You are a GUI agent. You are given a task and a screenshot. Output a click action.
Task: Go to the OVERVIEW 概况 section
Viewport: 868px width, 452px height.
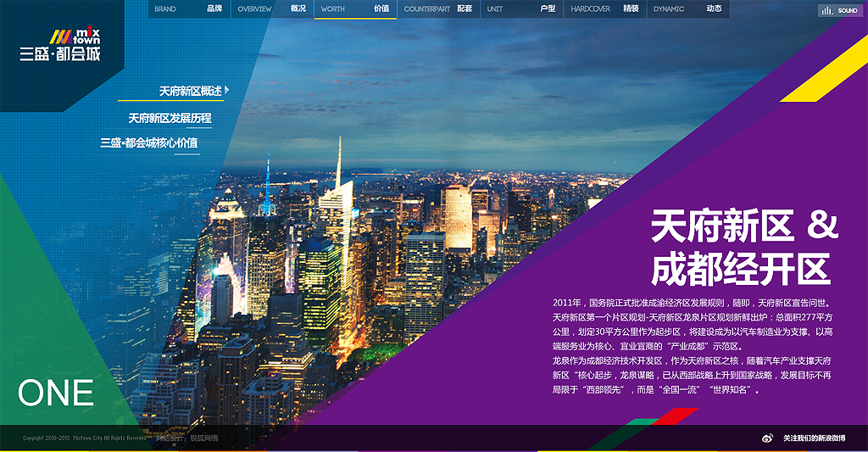click(x=271, y=9)
